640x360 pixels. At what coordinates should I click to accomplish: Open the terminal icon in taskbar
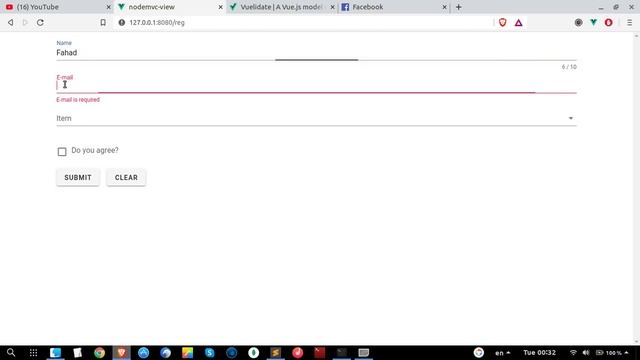[x=342, y=352]
